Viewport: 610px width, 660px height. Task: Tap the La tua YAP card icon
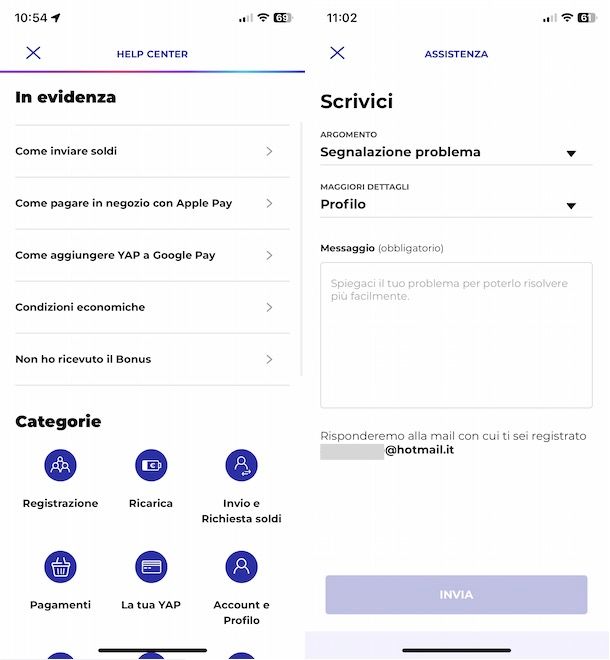pyautogui.click(x=151, y=567)
